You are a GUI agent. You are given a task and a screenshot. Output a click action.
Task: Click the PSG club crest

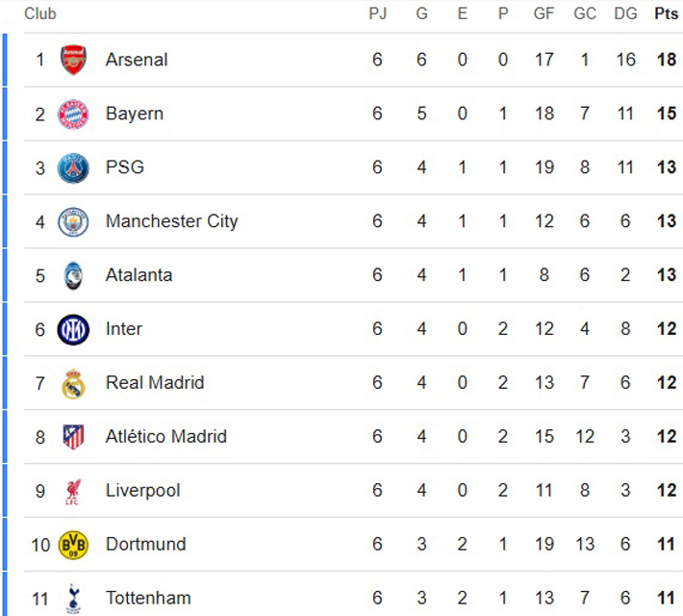click(x=73, y=167)
